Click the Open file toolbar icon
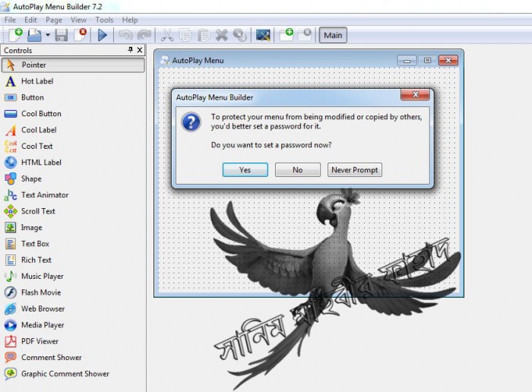Viewport: 532px width, 392px height. 34,35
